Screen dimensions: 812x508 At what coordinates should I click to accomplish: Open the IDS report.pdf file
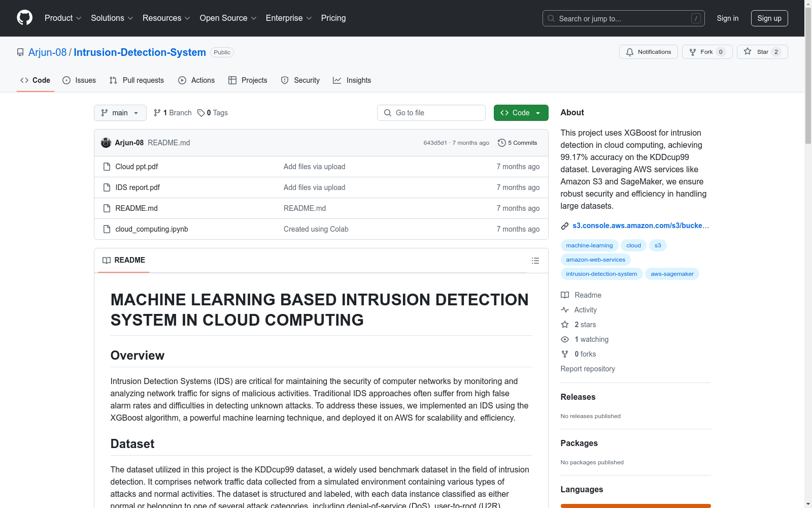138,187
